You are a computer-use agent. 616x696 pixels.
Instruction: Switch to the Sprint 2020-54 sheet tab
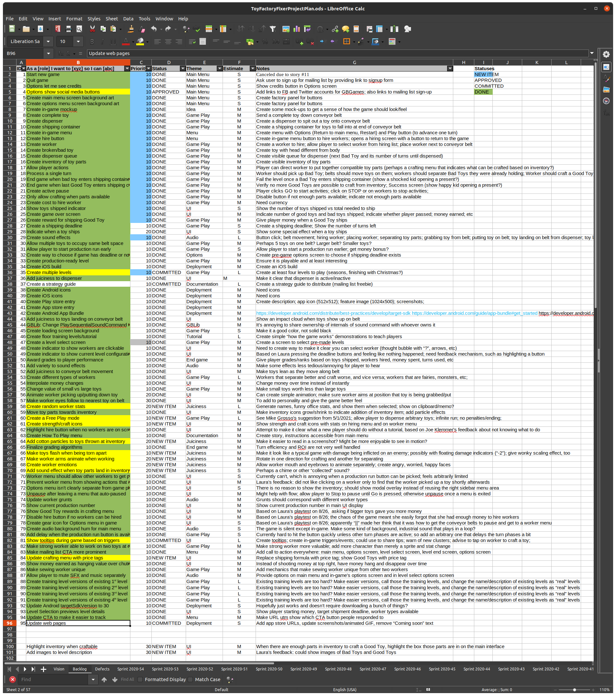pos(130,669)
